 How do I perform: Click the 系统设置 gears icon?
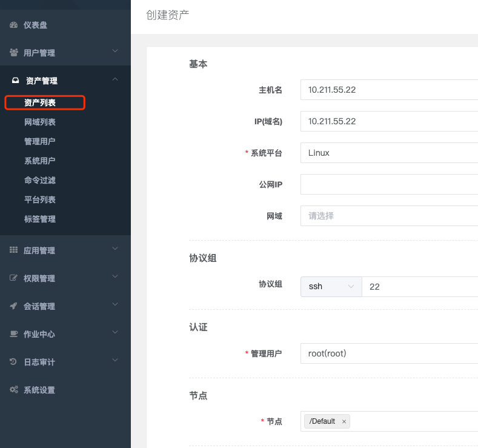tap(14, 389)
